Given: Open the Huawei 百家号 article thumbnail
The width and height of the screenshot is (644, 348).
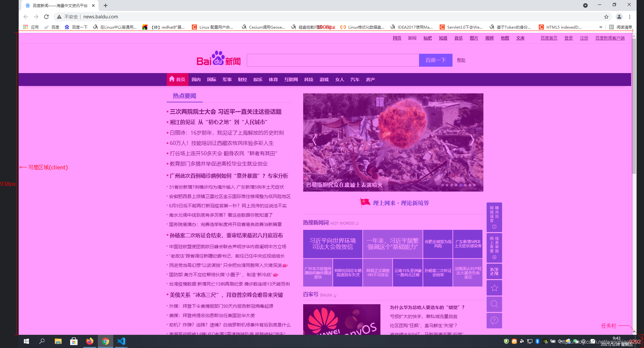Looking at the screenshot, I should [342, 319].
